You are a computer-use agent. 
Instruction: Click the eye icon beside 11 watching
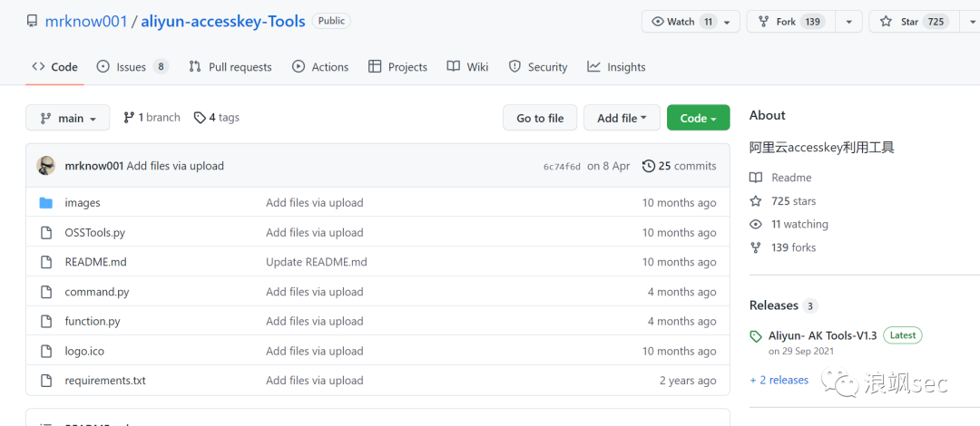756,224
